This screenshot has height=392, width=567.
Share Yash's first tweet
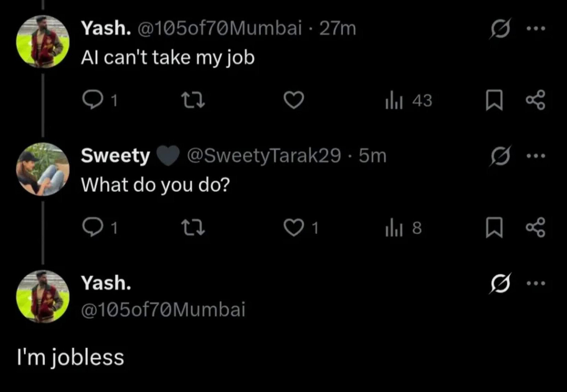[x=535, y=100]
